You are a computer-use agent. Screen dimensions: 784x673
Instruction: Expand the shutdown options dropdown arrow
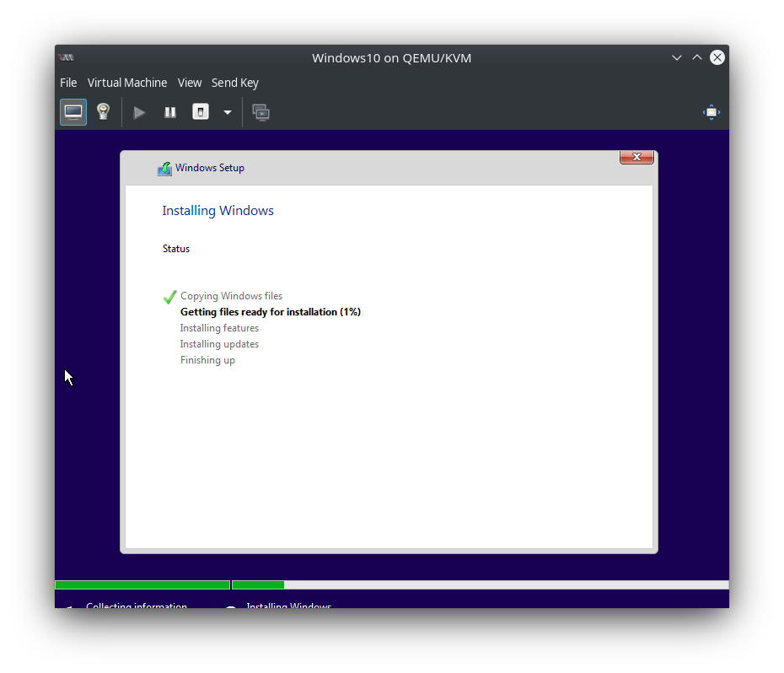[x=228, y=112]
